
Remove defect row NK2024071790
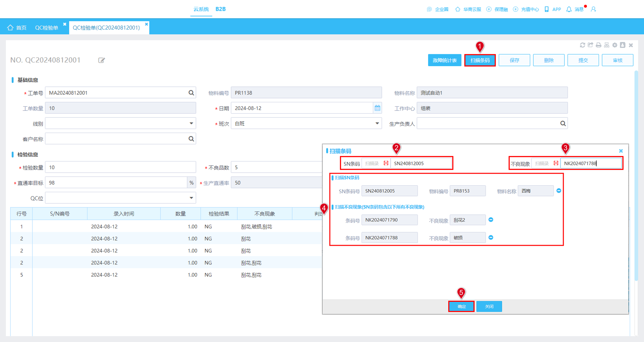click(491, 219)
